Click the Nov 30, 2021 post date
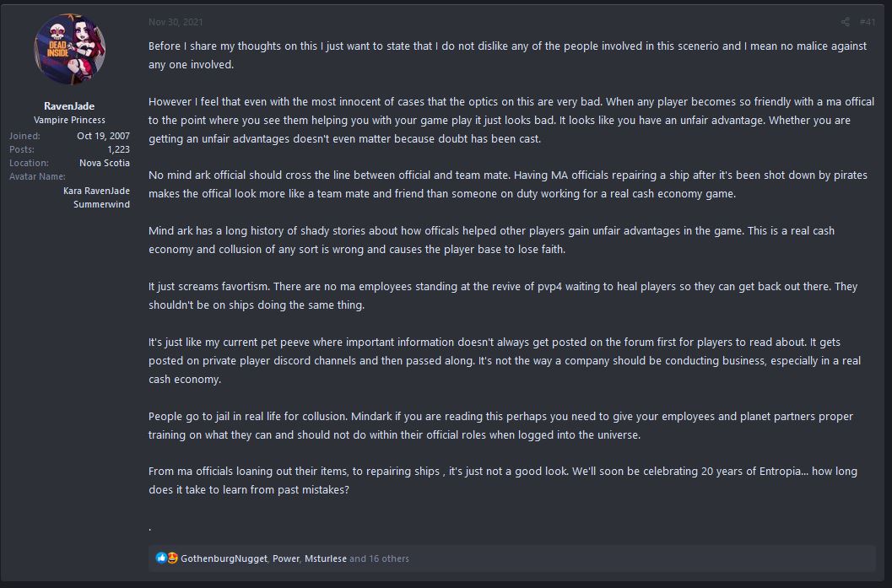Screen dimensions: 892x588 click(176, 22)
